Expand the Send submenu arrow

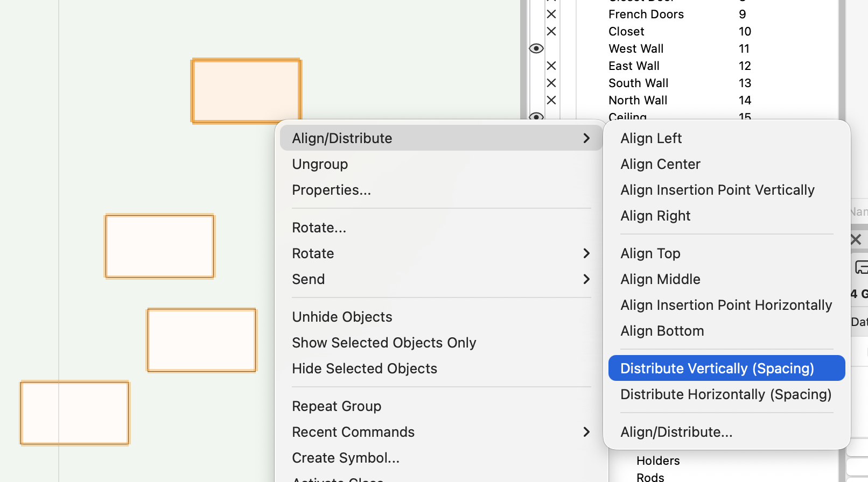pyautogui.click(x=586, y=279)
